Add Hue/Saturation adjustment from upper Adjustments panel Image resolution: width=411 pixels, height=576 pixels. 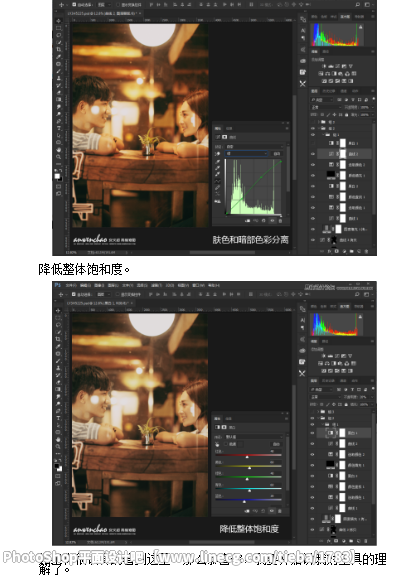[321, 73]
